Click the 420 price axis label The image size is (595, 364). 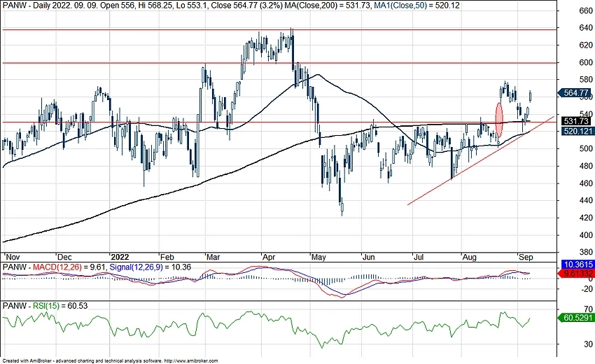coord(586,218)
